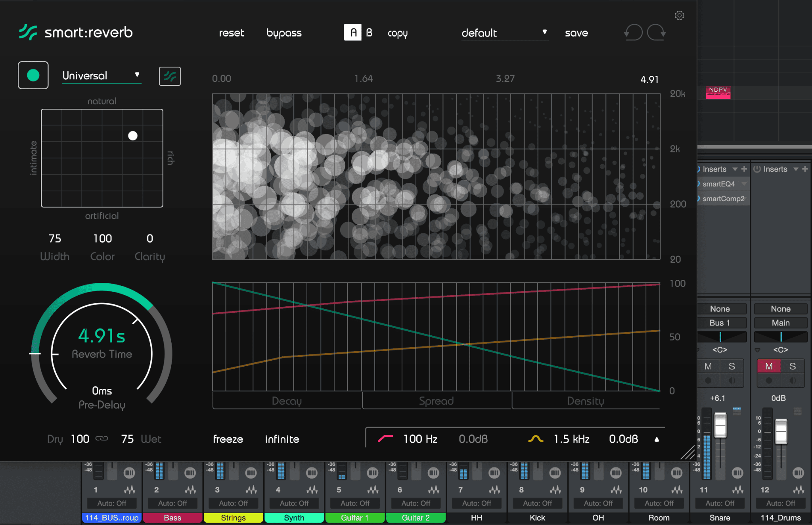Click the reset button in smart:reverb
This screenshot has height=525, width=812.
point(231,33)
